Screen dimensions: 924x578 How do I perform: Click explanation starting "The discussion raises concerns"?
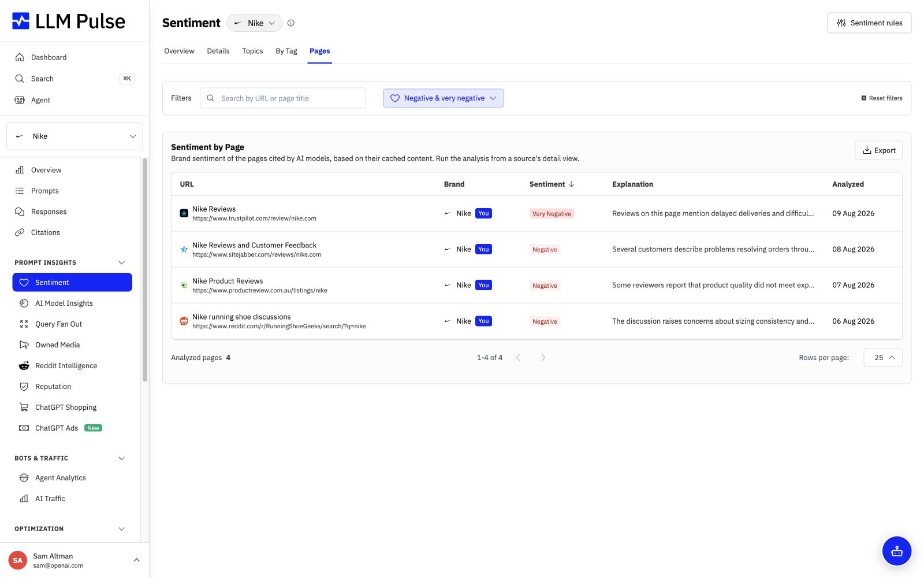pos(713,321)
